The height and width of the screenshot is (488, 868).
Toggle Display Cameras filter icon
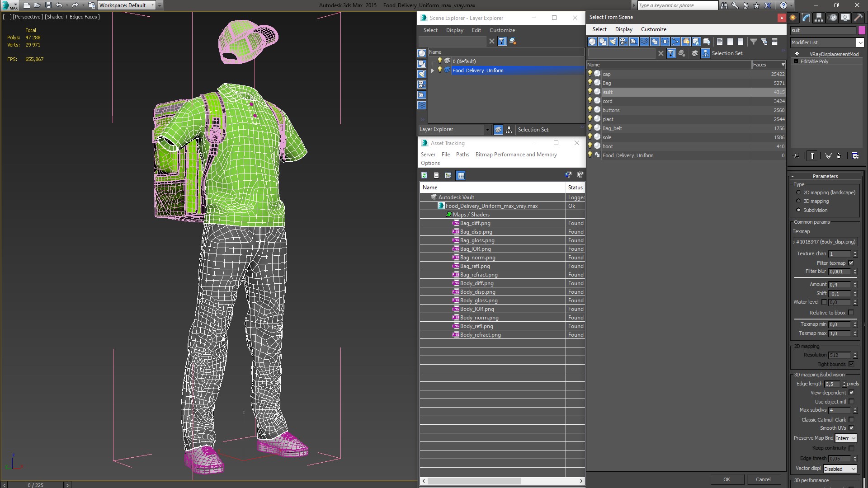point(623,42)
